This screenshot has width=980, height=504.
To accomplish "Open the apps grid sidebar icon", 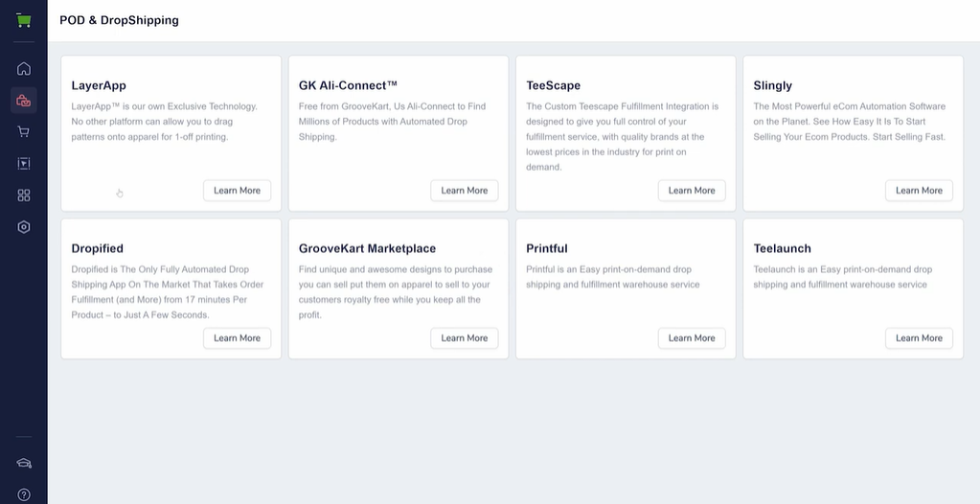I will pyautogui.click(x=24, y=195).
